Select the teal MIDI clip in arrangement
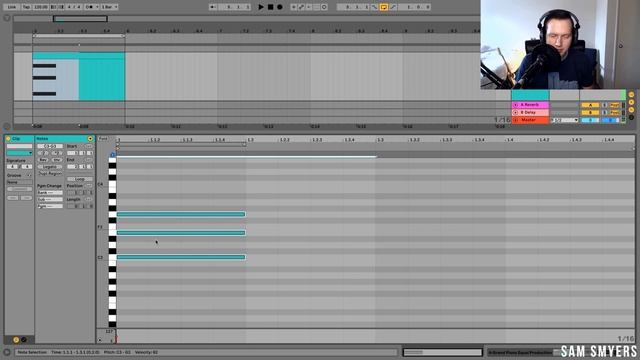Screen dimensions: 640x360 pyautogui.click(x=79, y=76)
